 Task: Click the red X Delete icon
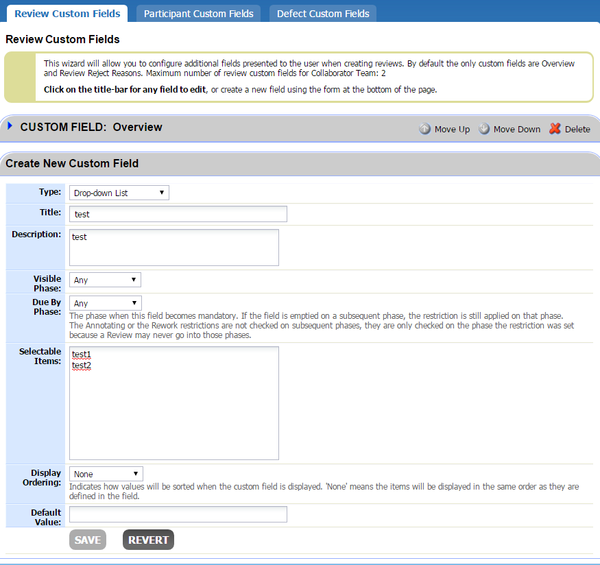(x=555, y=129)
